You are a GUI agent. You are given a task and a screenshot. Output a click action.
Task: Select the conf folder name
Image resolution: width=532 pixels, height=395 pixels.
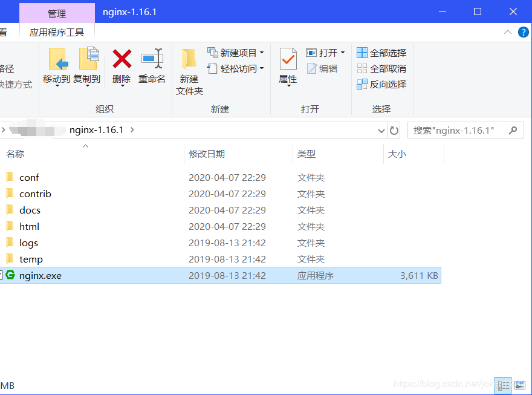click(x=29, y=177)
